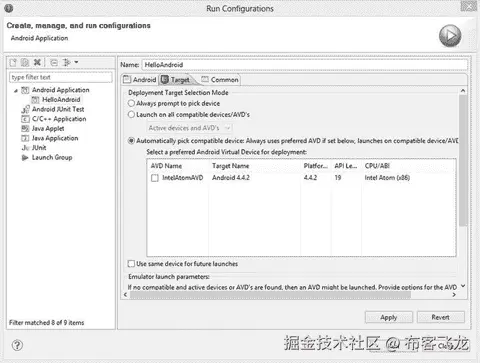
Task: Click the Target Name column header
Action: [x=254, y=166]
